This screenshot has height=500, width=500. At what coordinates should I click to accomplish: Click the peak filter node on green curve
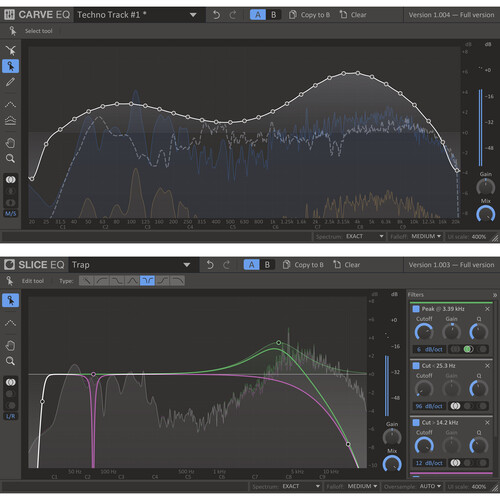point(279,343)
